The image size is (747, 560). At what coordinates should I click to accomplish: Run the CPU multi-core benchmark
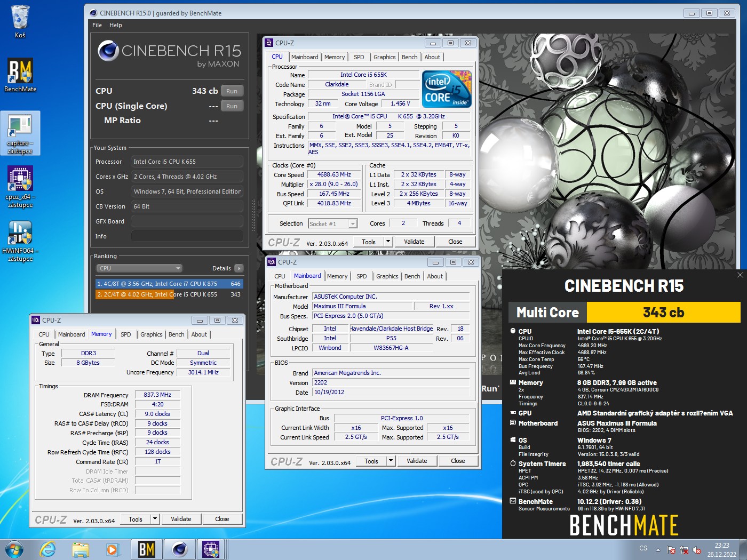(x=232, y=91)
